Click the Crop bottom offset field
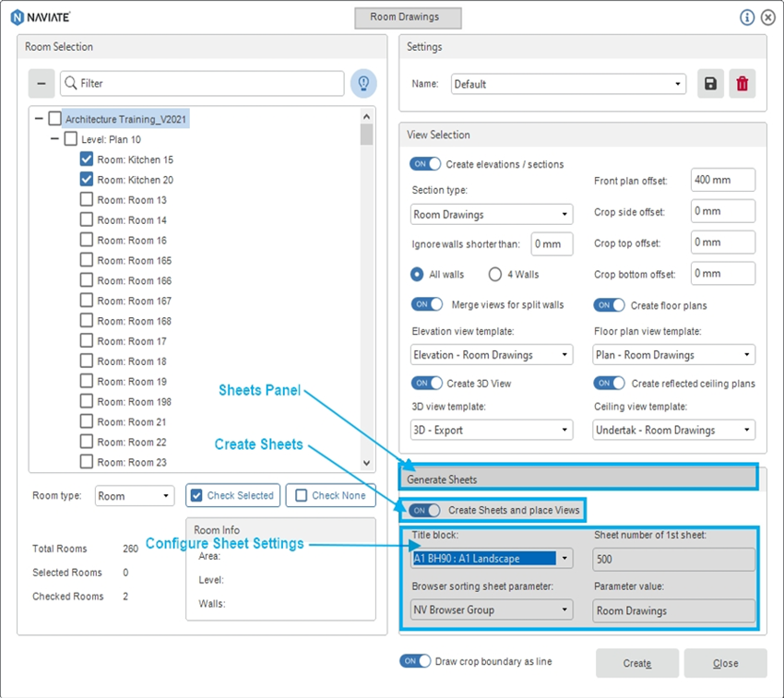This screenshot has width=784, height=698. pos(723,274)
